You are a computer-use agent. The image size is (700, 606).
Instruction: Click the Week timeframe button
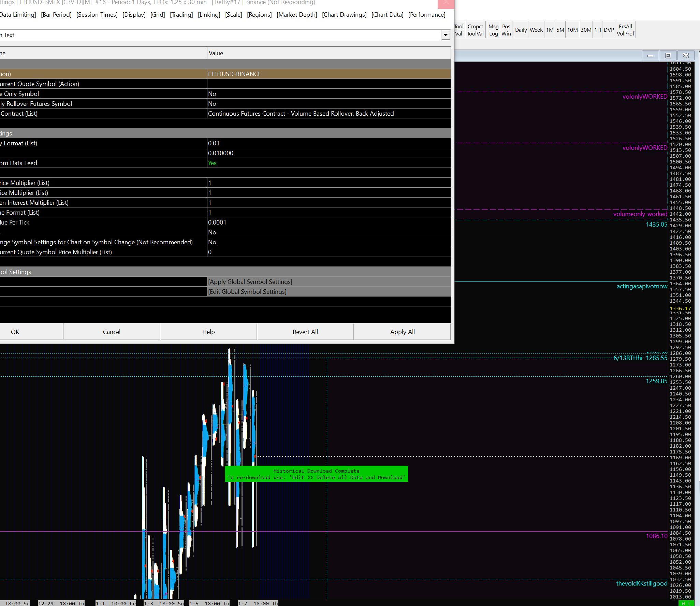[536, 30]
